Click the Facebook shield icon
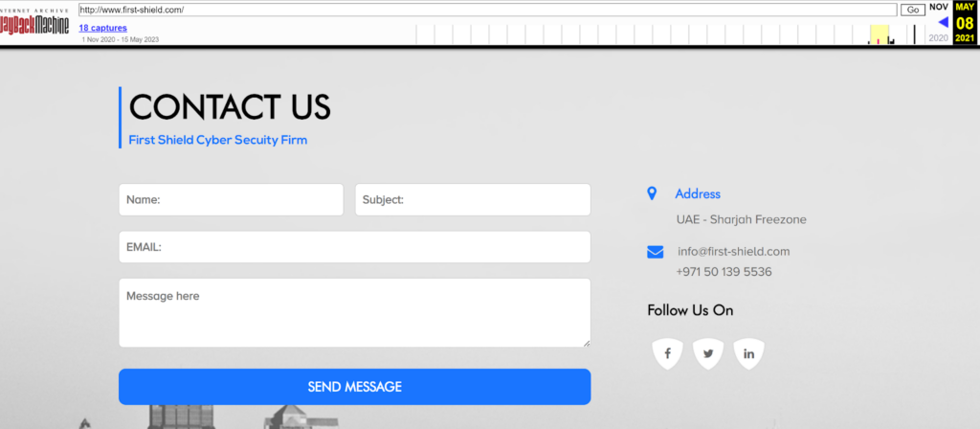 coord(667,353)
